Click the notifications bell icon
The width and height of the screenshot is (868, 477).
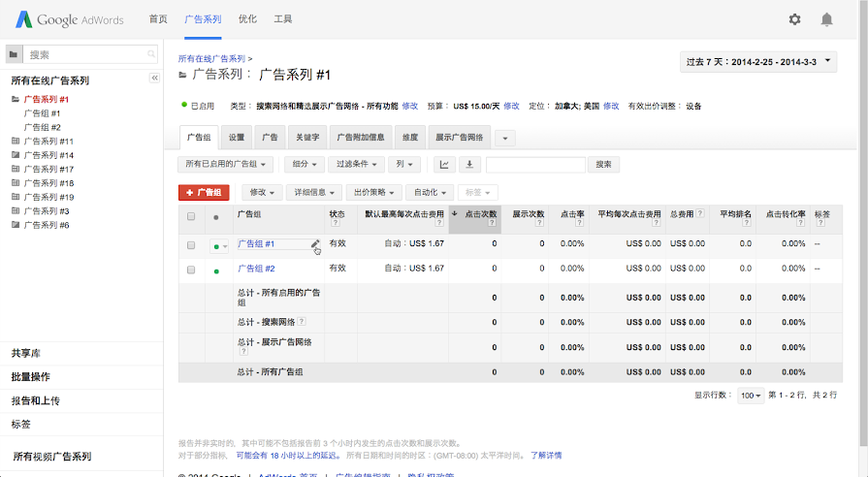(826, 19)
